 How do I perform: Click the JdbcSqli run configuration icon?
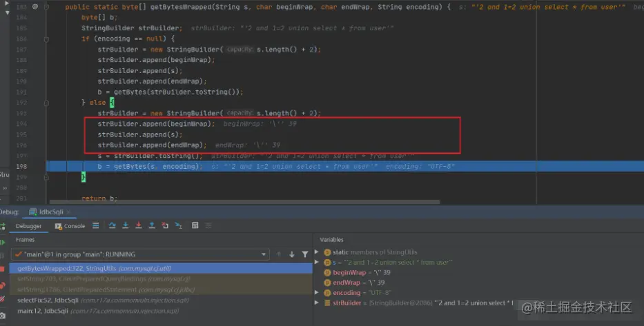pyautogui.click(x=33, y=212)
